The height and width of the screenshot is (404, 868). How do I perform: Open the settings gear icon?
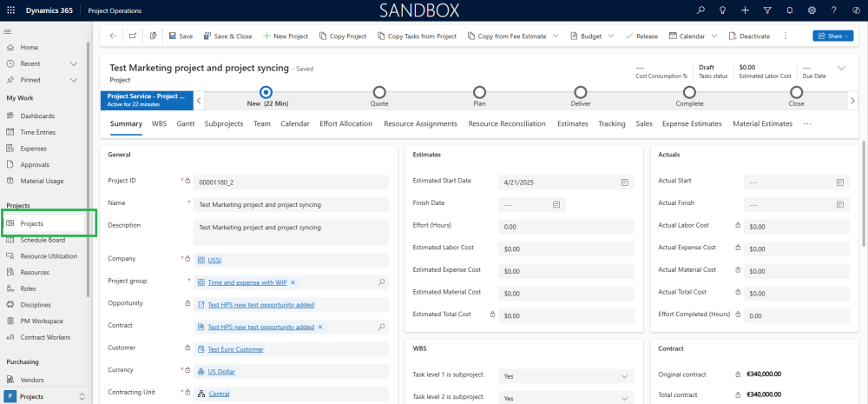coord(812,10)
